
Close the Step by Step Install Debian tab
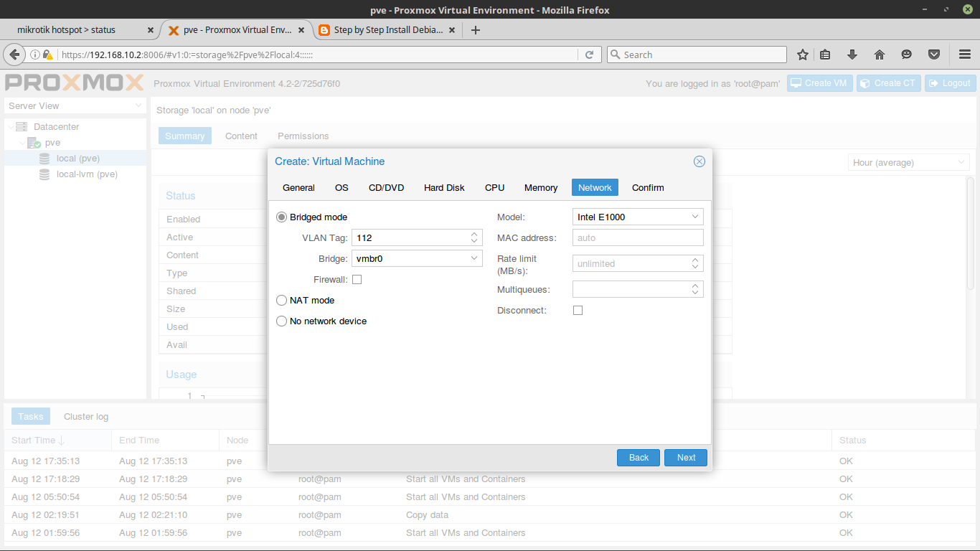point(452,30)
